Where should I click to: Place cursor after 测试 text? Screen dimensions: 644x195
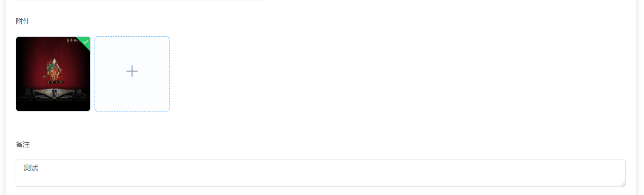[38, 168]
